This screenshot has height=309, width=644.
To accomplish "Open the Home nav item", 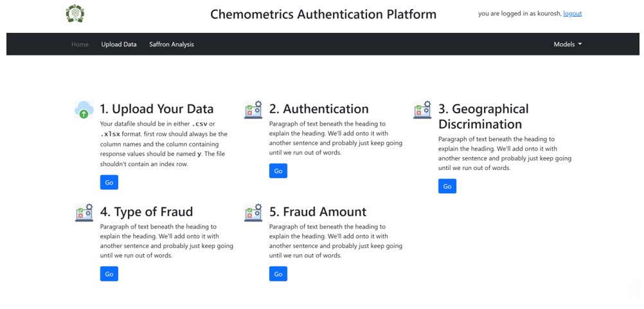I will point(80,44).
